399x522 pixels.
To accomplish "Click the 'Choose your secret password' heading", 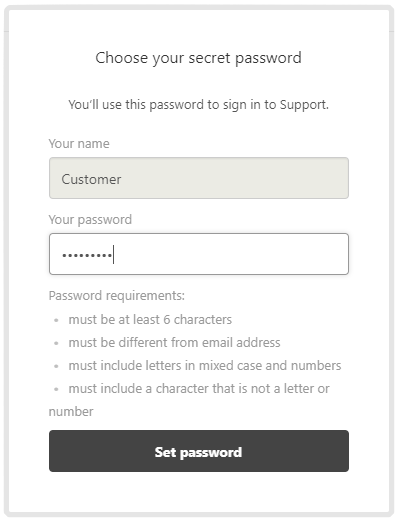I will point(199,58).
